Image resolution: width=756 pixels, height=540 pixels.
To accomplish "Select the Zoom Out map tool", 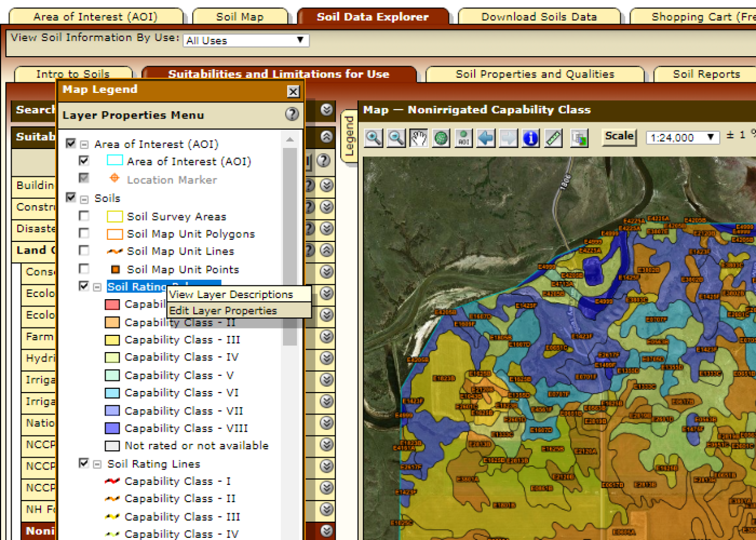I will [x=396, y=138].
